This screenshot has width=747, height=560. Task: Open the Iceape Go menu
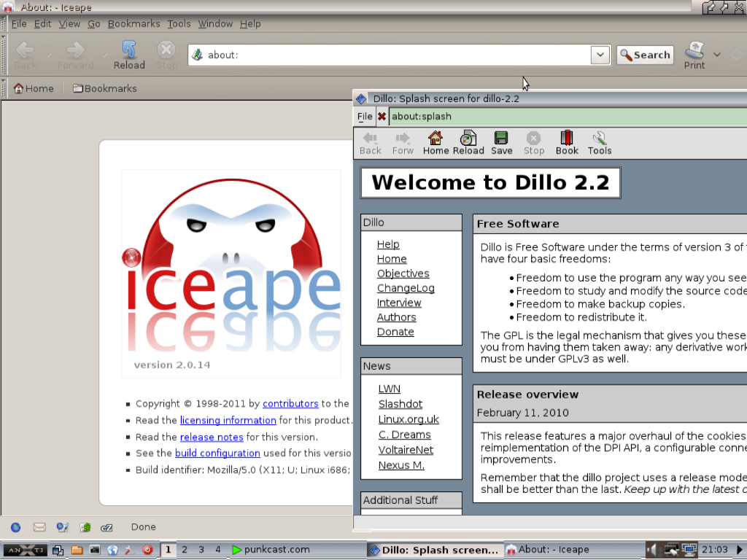94,24
